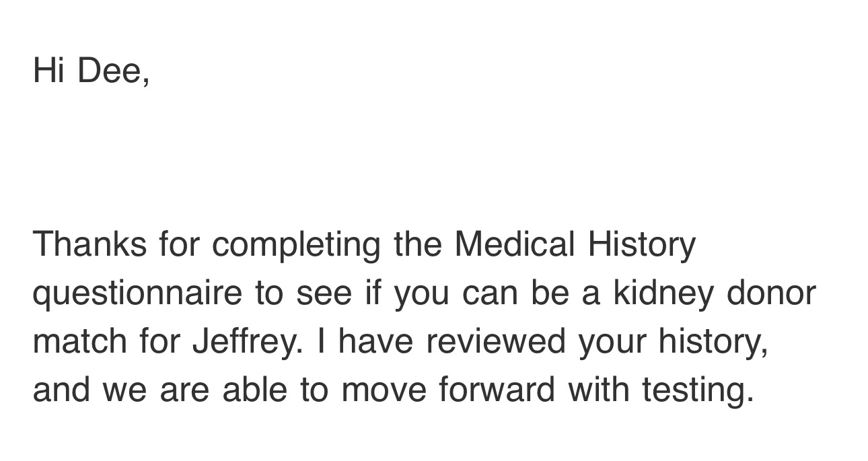Click the word "questionnaire" in the message

click(137, 293)
